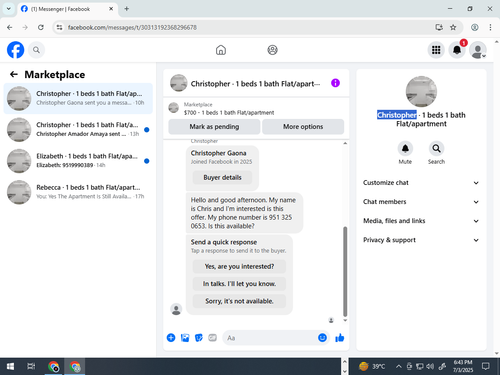
Task: Open conversation info purple icon
Action: (335, 83)
